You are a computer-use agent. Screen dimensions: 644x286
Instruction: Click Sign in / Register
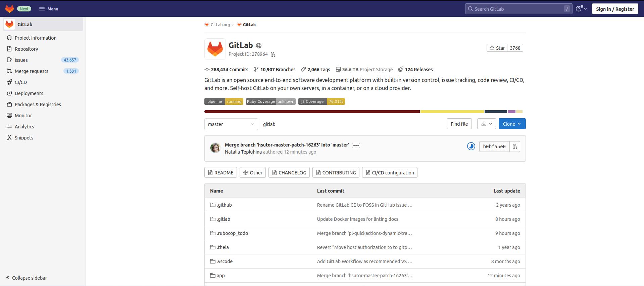point(615,9)
